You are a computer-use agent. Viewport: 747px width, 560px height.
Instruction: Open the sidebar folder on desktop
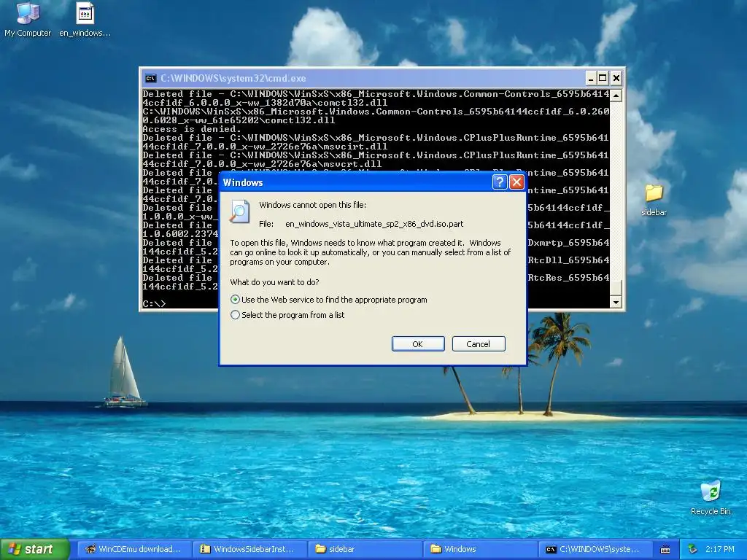click(x=654, y=200)
